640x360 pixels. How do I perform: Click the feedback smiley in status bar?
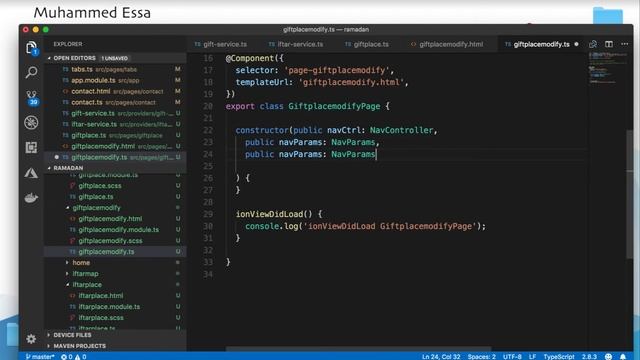[x=608, y=356]
